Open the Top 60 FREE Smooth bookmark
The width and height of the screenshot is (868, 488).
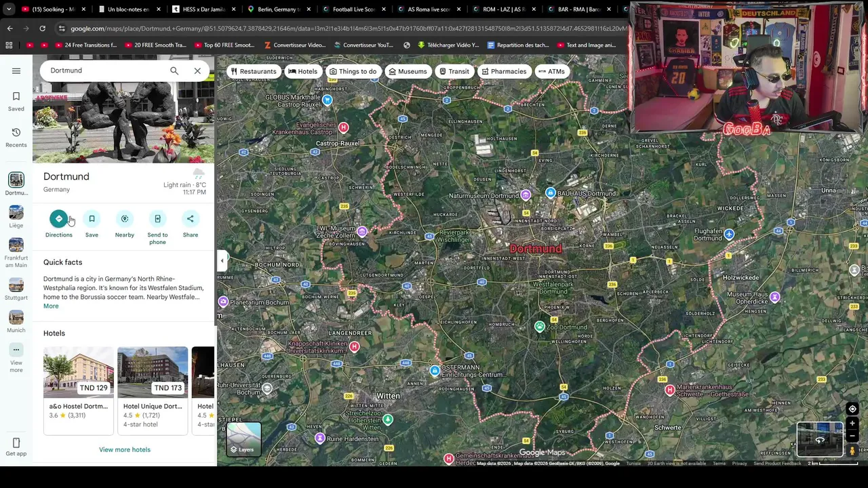pyautogui.click(x=224, y=45)
